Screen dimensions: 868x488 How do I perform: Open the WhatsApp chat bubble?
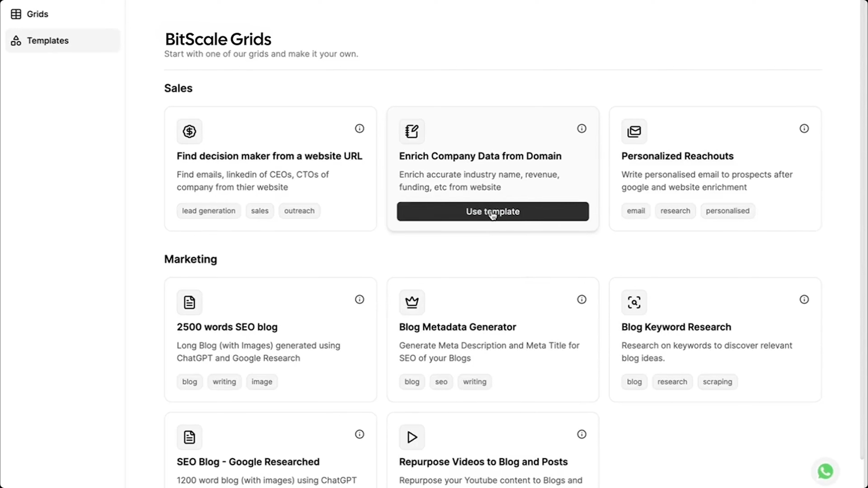tap(825, 471)
